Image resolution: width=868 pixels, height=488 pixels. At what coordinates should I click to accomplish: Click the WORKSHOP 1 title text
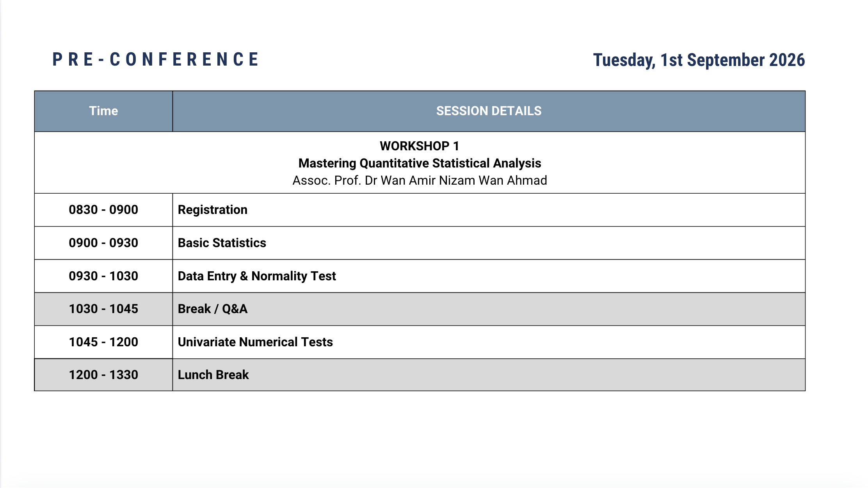click(x=420, y=146)
